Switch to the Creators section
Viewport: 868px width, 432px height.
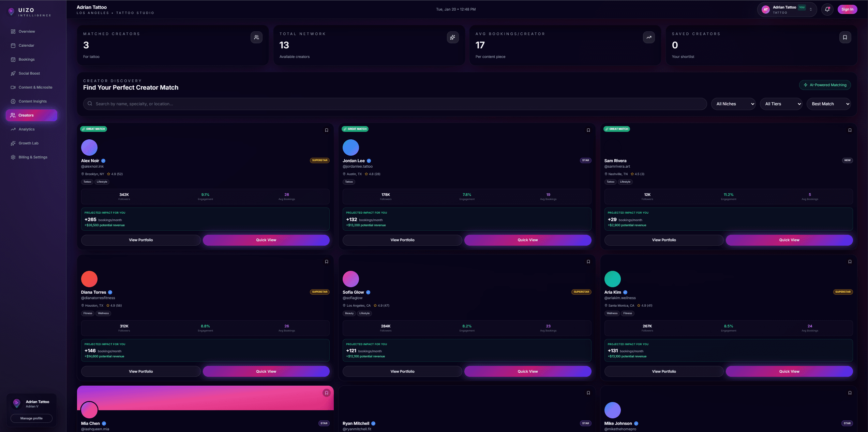pyautogui.click(x=26, y=115)
